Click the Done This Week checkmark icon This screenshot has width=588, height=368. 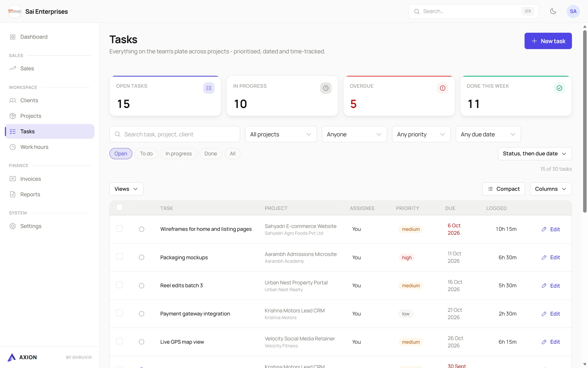(559, 88)
